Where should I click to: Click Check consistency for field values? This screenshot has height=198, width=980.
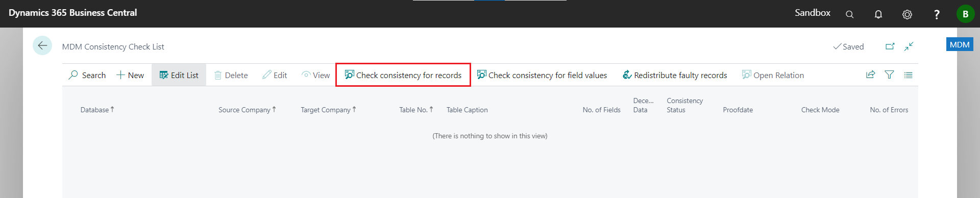pos(542,75)
